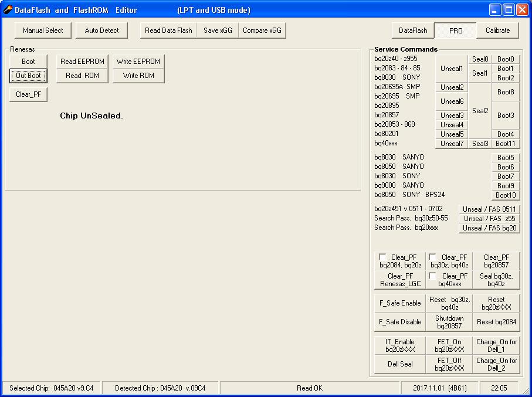Click the Clear_PF bq20857 button
The height and width of the screenshot is (397, 532).
coord(496,261)
